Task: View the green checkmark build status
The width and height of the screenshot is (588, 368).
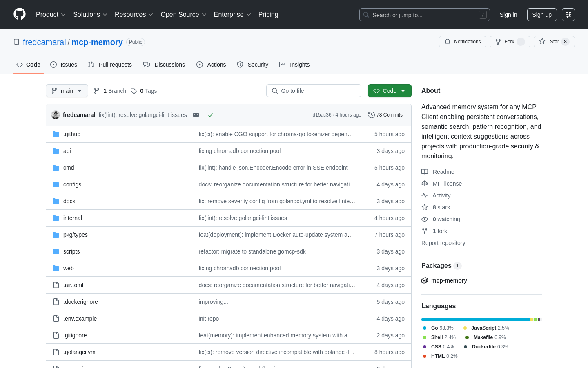Action: tap(211, 115)
